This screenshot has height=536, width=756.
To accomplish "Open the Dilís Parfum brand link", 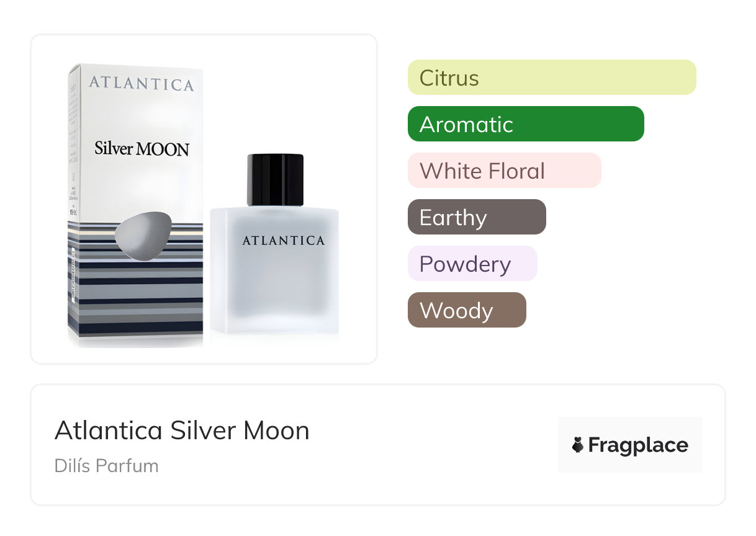I will [x=106, y=466].
